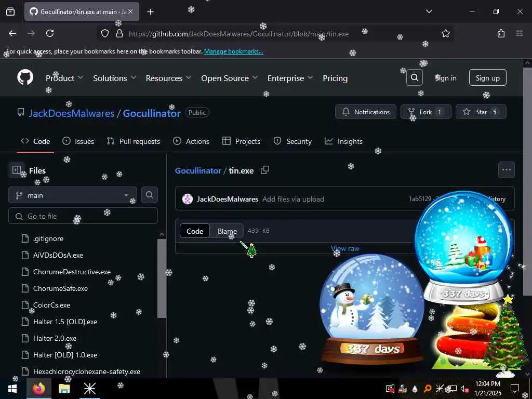The height and width of the screenshot is (399, 532).
Task: Click the tracking protection shield icon
Action: point(105,33)
